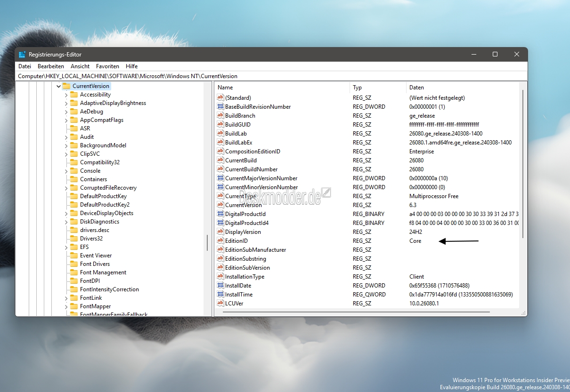Click the DWORD icon beside BaseBuildRevisionNumber
This screenshot has width=570, height=392.
pos(220,106)
